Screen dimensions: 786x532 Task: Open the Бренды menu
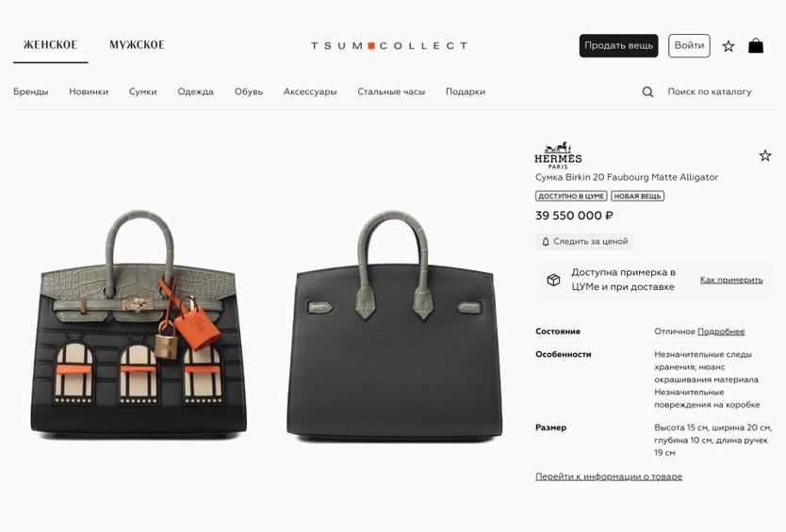30,91
